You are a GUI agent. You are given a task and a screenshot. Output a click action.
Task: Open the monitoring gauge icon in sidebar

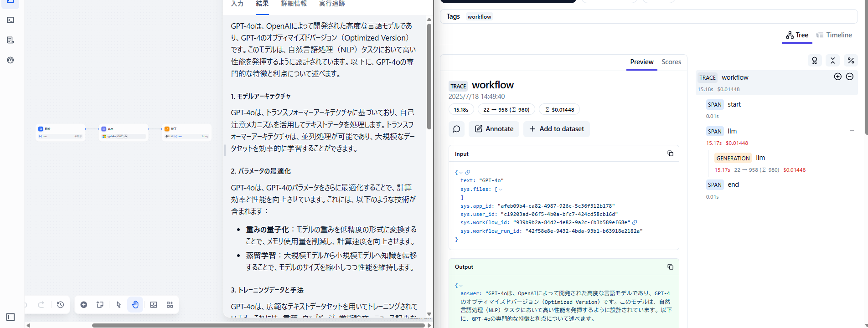(10, 60)
